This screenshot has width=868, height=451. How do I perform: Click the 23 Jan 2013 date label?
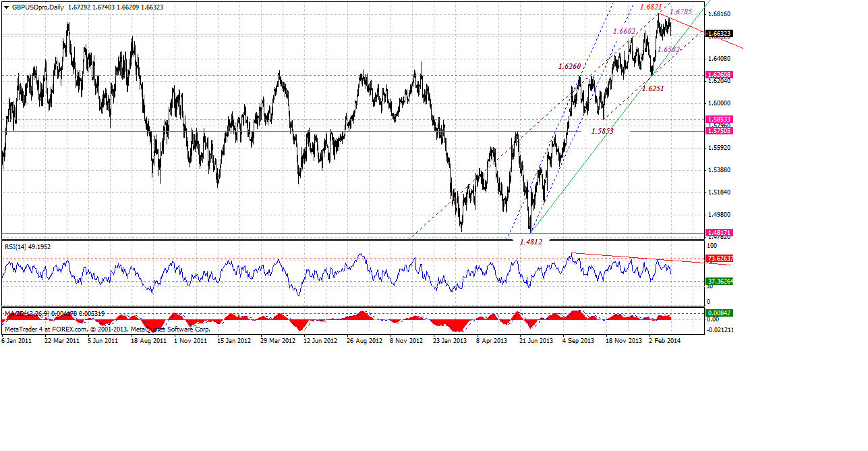450,341
